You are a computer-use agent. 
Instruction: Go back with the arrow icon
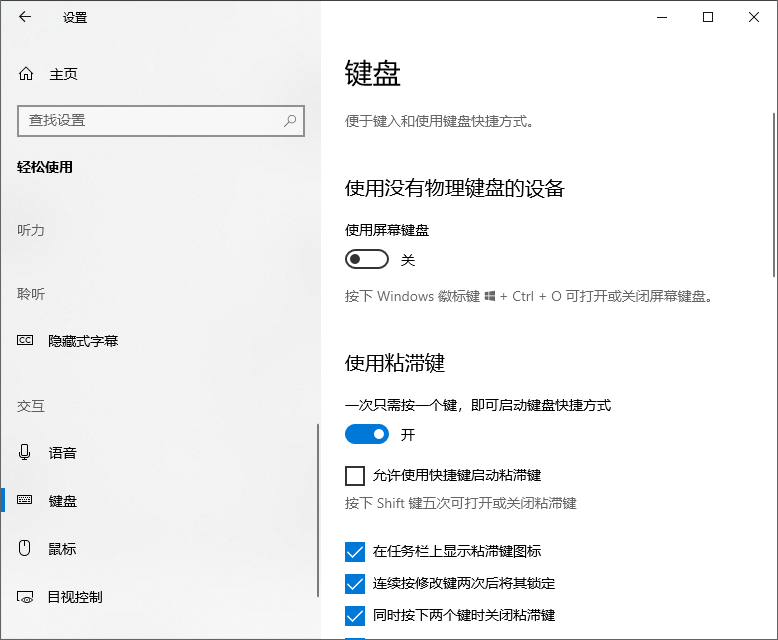pos(25,17)
